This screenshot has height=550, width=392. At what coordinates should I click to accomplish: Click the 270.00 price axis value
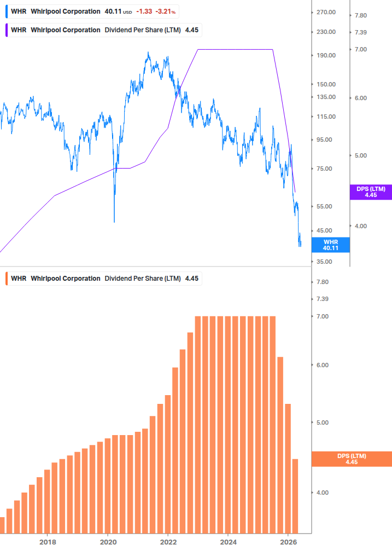pos(326,12)
